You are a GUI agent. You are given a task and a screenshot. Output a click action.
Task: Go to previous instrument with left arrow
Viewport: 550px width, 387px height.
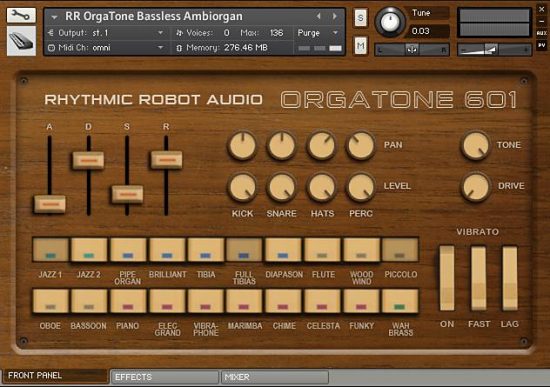coord(318,16)
